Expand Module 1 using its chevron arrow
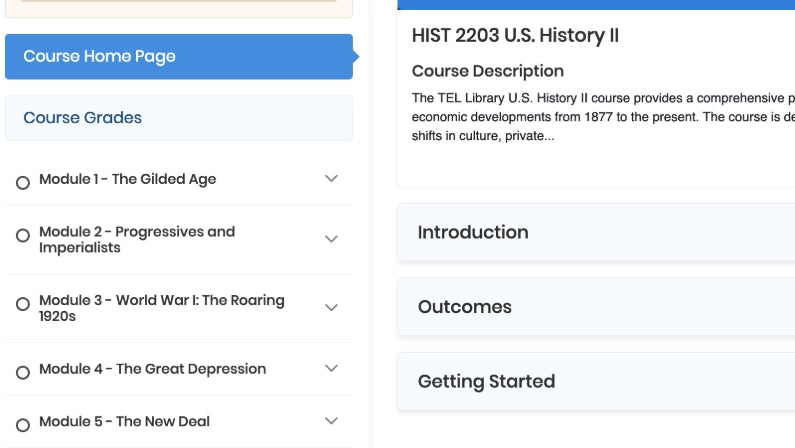This screenshot has width=795, height=448. (x=332, y=179)
